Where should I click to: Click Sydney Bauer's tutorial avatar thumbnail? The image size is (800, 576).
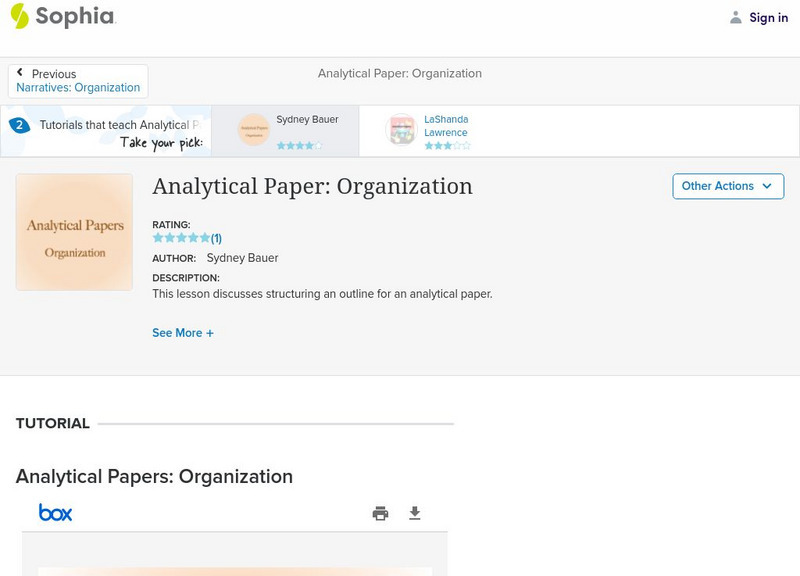[254, 130]
